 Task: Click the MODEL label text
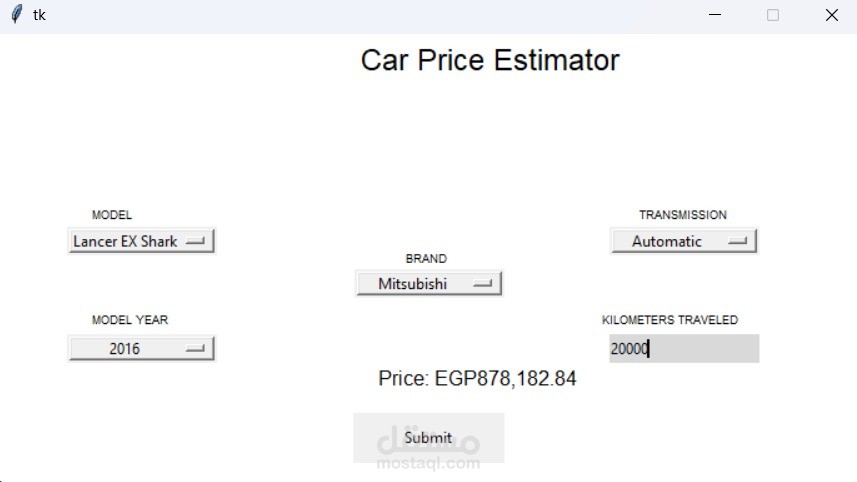point(111,215)
